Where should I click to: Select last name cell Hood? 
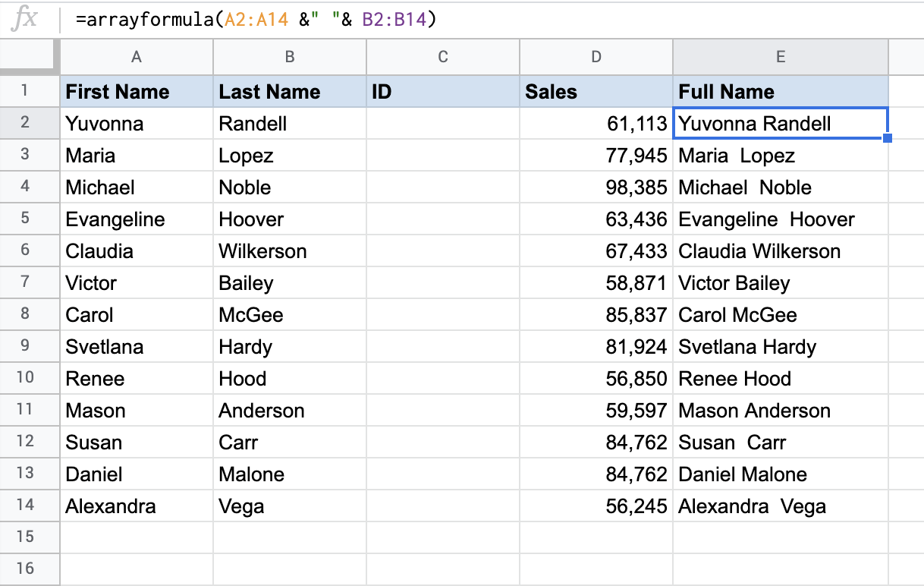(290, 379)
